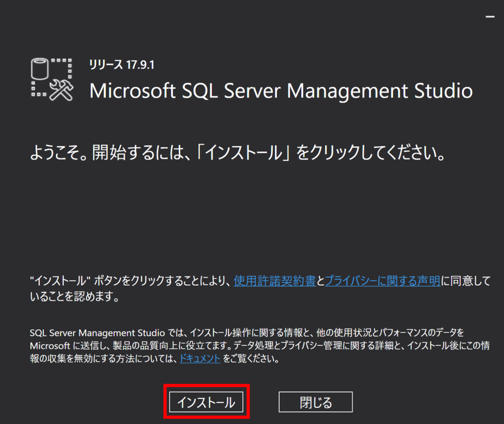Click the Microsoft SQL Server Management Studio title
504x424 pixels.
[281, 91]
